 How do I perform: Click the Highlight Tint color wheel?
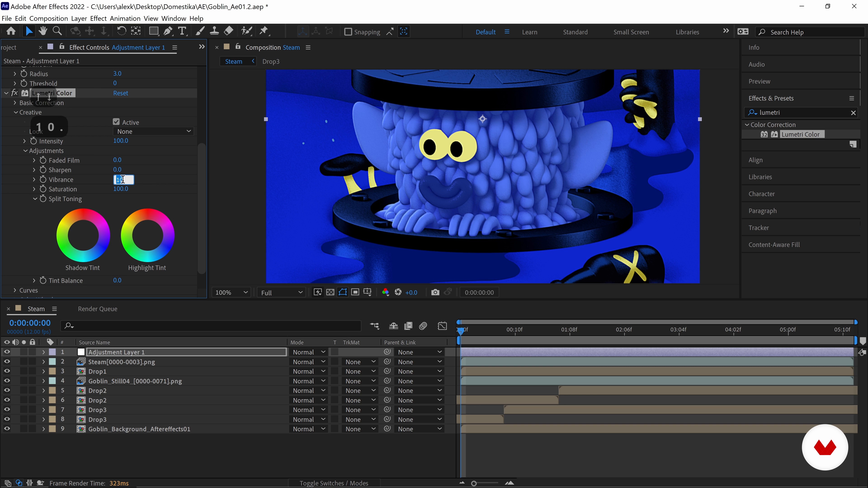(x=148, y=235)
